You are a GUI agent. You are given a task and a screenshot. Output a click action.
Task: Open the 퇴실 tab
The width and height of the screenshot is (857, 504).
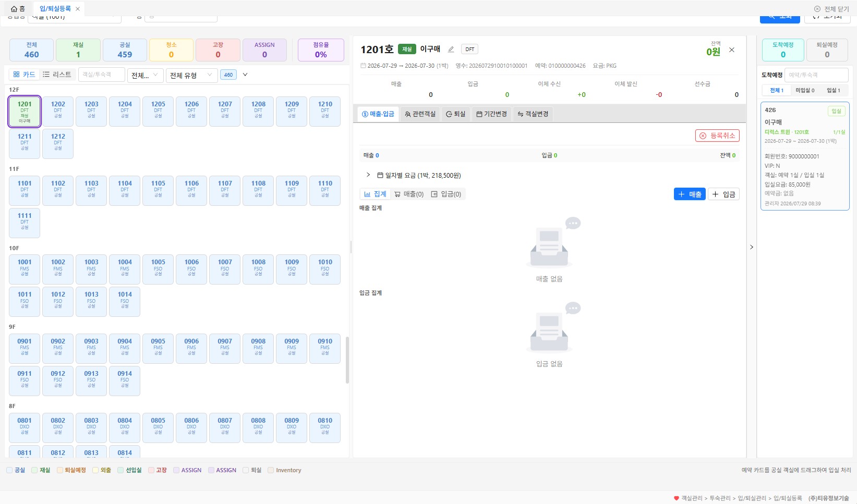[x=455, y=114]
